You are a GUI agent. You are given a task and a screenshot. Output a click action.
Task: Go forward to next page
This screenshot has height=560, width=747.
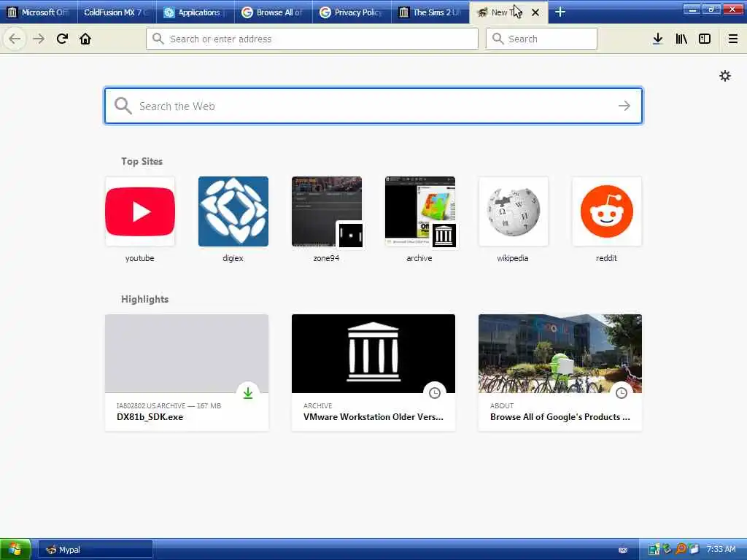coord(39,39)
